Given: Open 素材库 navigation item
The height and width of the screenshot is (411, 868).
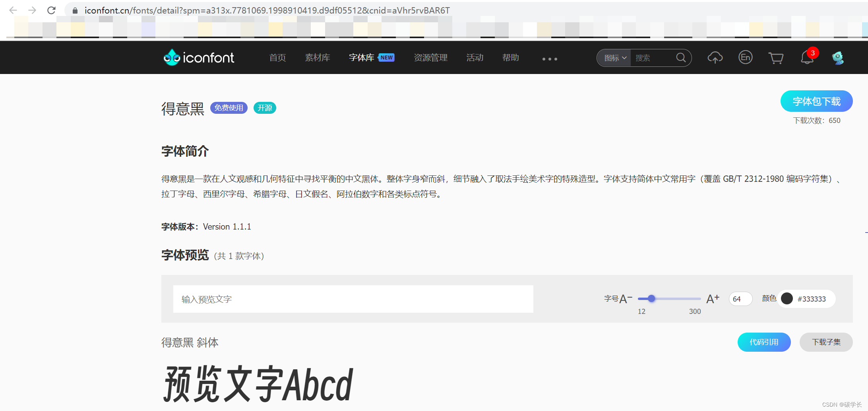Looking at the screenshot, I should [317, 58].
